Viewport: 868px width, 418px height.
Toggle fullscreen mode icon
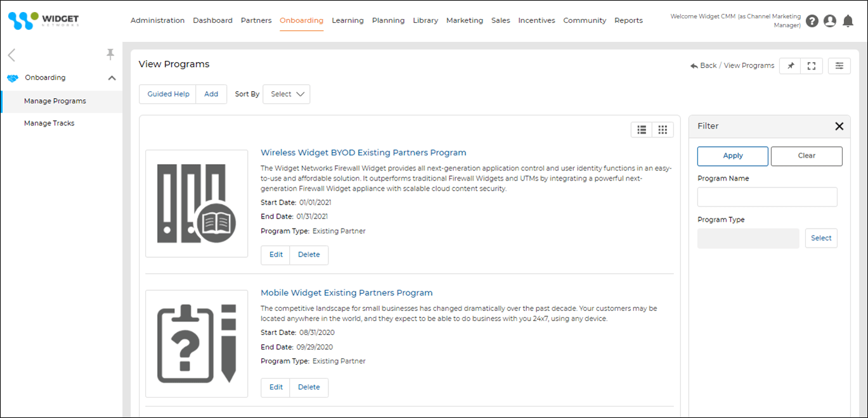click(x=812, y=66)
